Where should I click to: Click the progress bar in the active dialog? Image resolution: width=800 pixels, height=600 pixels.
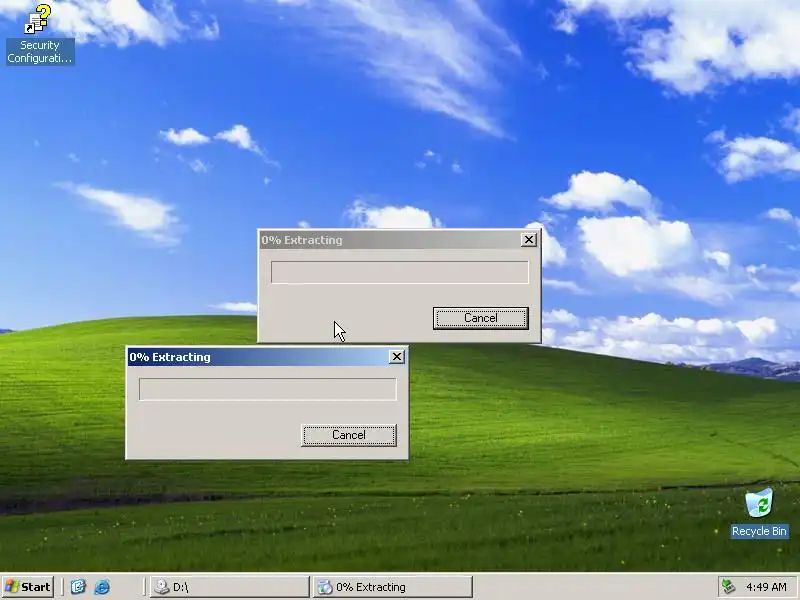tap(267, 389)
